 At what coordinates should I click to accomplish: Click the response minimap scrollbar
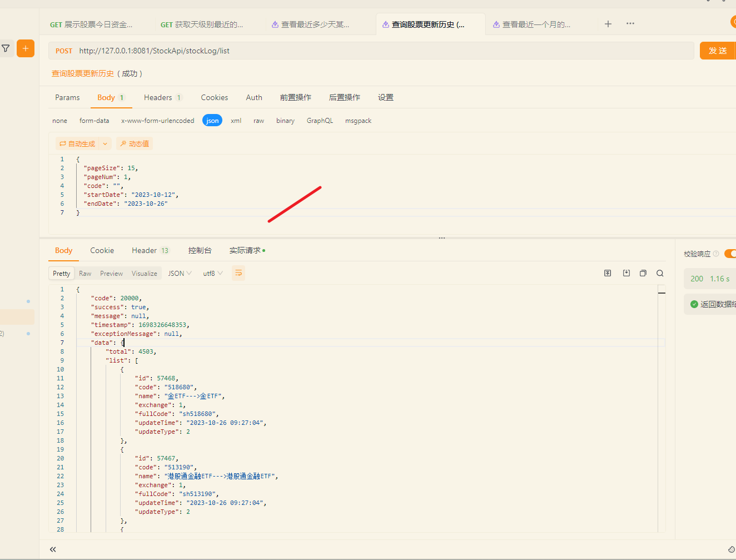pos(662,409)
